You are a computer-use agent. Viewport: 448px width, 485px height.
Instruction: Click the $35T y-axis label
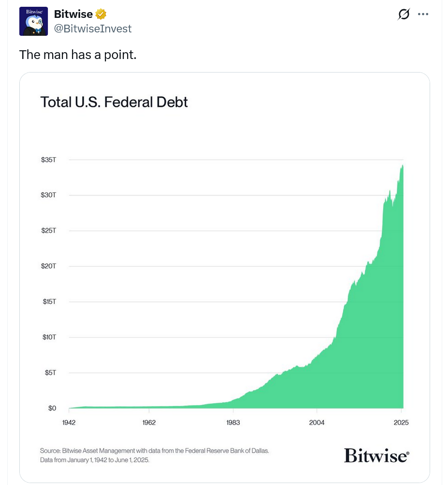49,160
